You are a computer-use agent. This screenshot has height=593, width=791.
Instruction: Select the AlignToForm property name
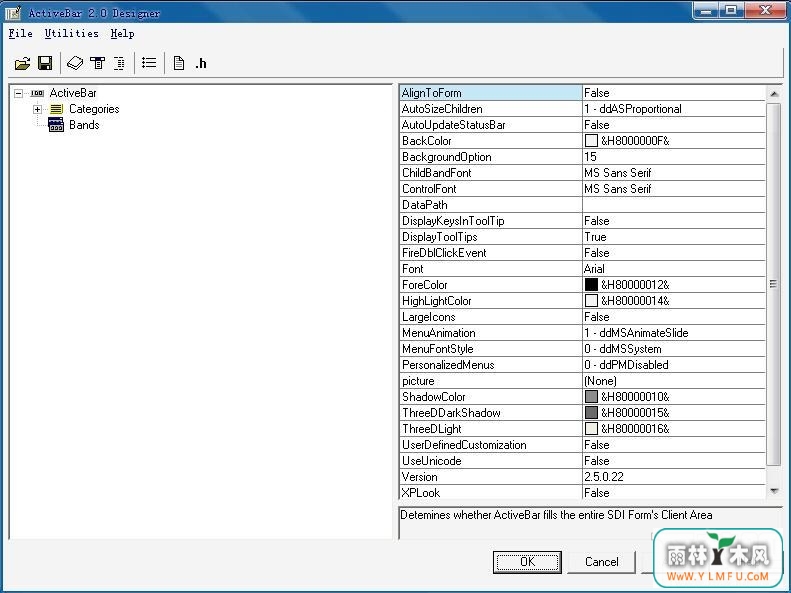click(431, 93)
